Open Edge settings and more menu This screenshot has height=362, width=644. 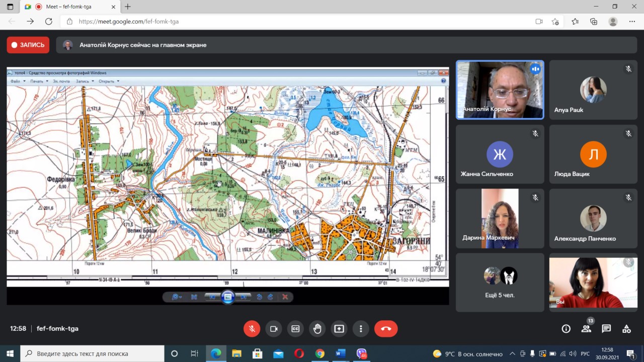pos(632,22)
